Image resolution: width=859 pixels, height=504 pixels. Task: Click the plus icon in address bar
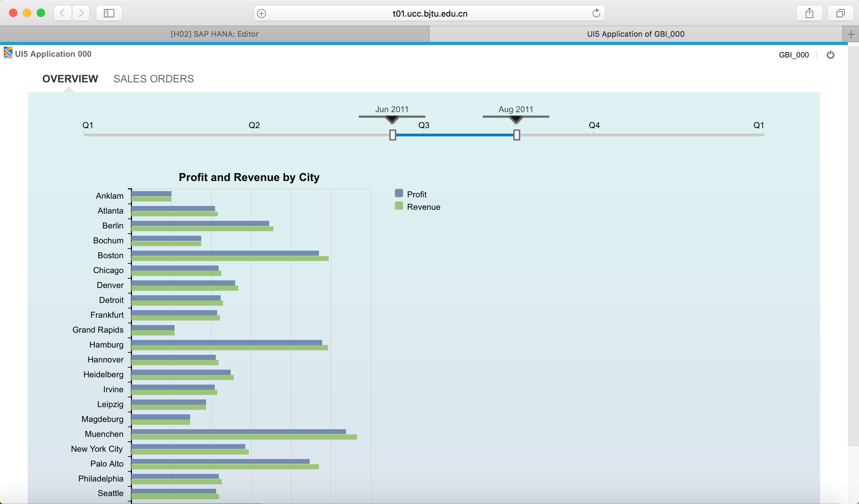point(262,13)
